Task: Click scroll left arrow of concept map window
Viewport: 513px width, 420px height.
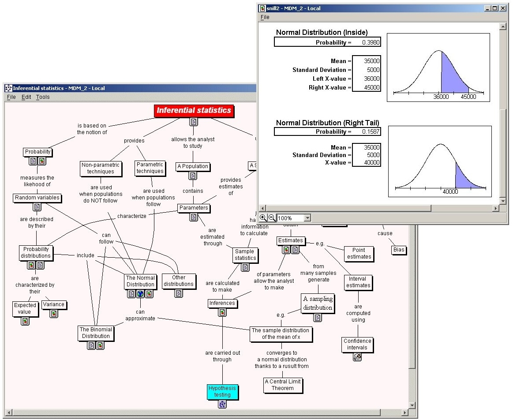Action: click(x=8, y=412)
